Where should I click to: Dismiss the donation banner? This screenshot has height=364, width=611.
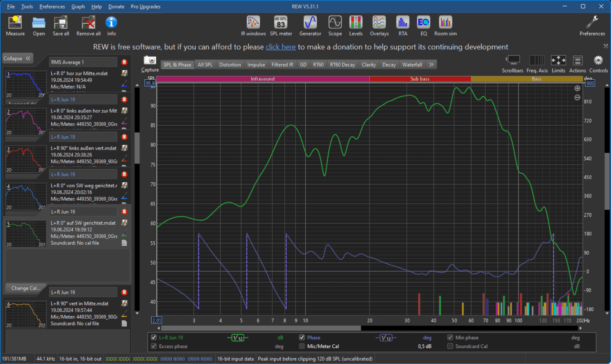pos(606,46)
